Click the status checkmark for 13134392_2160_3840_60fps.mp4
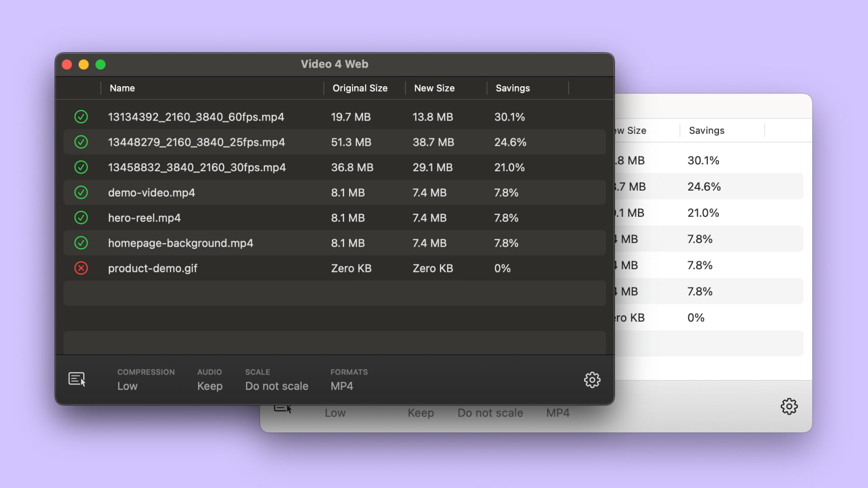 point(81,117)
